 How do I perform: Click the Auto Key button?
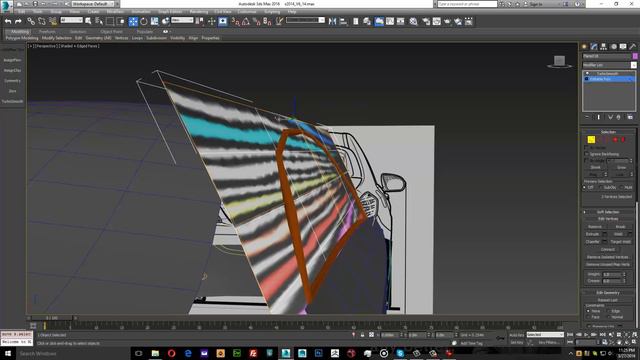pyautogui.click(x=516, y=335)
